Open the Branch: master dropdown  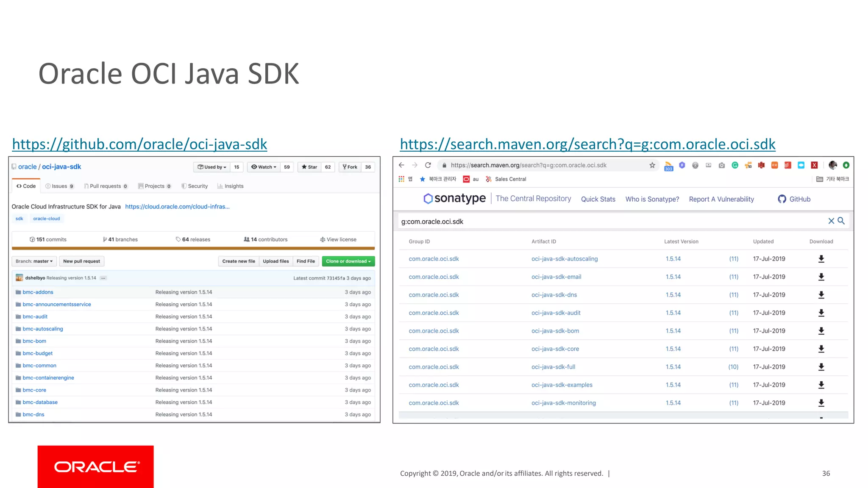pyautogui.click(x=34, y=261)
